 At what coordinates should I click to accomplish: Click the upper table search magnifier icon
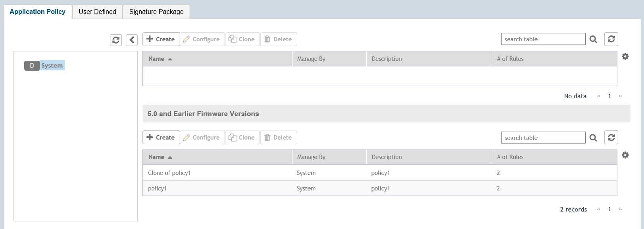[x=593, y=39]
